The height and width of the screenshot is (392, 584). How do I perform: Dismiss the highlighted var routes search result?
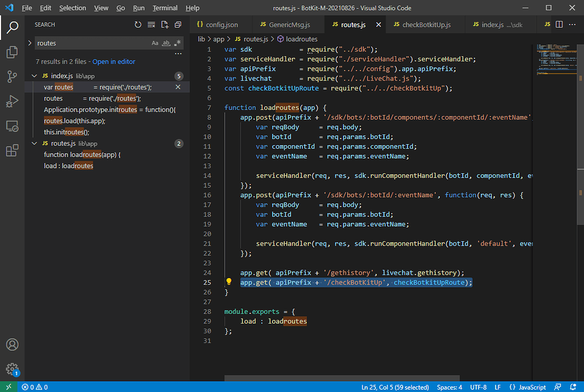tap(177, 87)
